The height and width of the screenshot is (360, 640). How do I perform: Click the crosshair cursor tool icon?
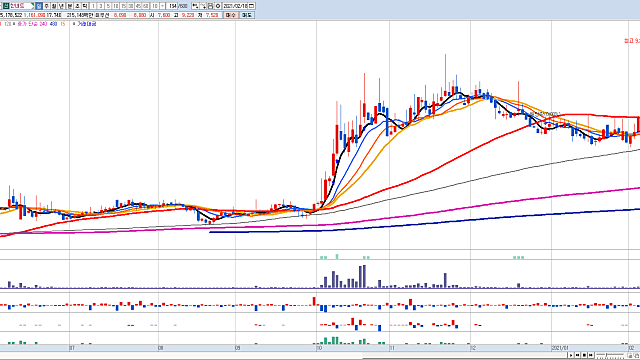[203, 6]
